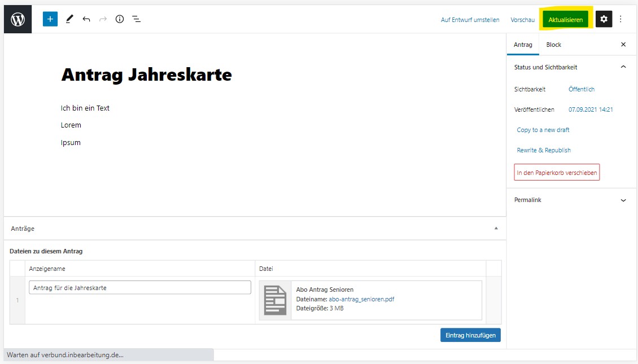The height and width of the screenshot is (364, 638).
Task: Click the redo arrow icon
Action: click(103, 19)
